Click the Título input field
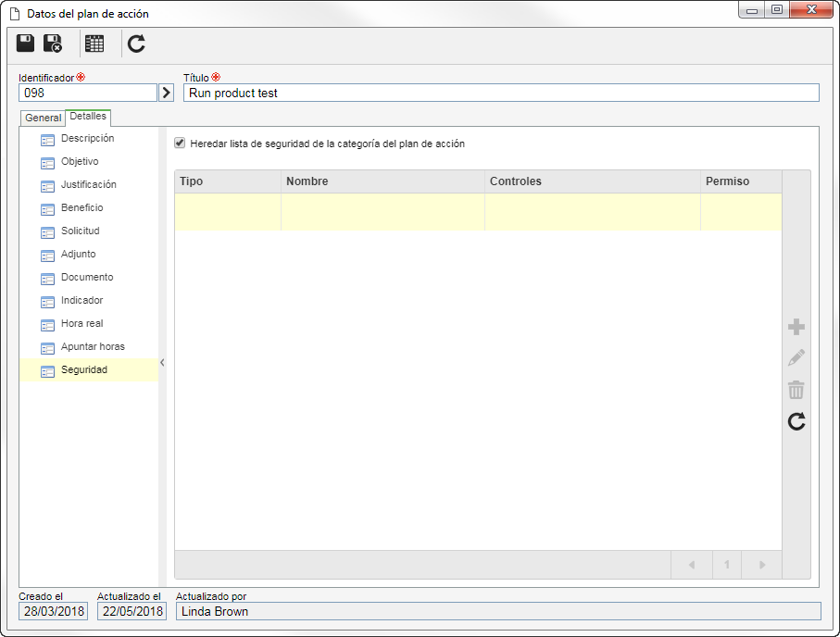840x637 pixels. (501, 93)
